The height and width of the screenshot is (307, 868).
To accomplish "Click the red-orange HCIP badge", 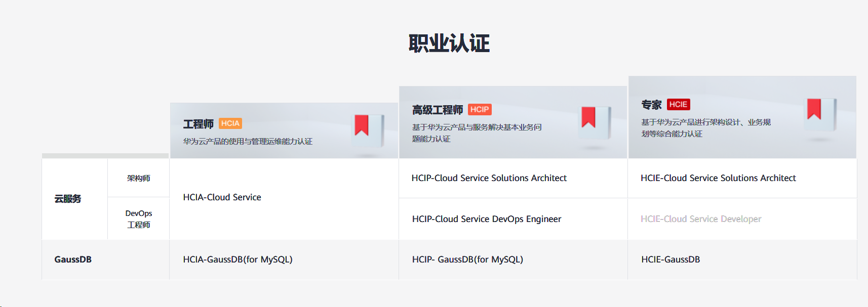I will (x=479, y=109).
